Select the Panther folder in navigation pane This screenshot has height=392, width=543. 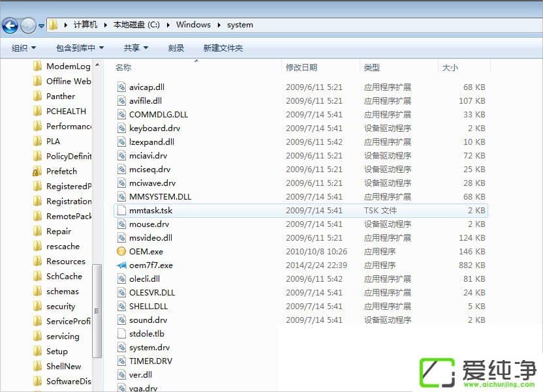coord(54,96)
